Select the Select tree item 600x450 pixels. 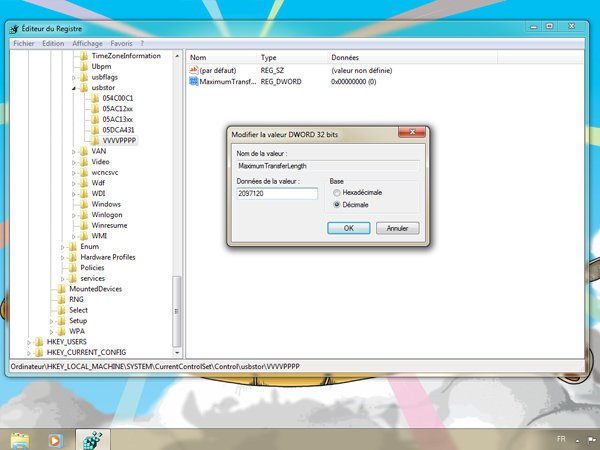pyautogui.click(x=78, y=310)
